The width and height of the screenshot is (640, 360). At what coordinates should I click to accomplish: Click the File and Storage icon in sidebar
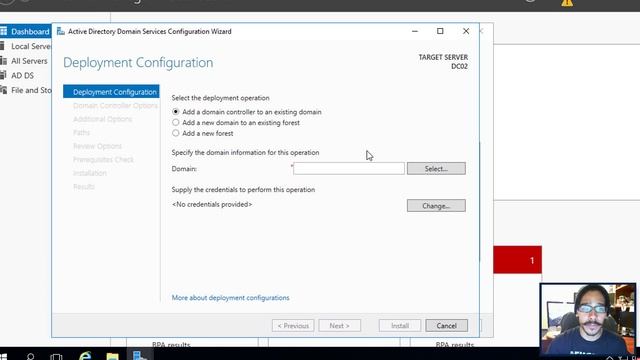tap(4, 90)
